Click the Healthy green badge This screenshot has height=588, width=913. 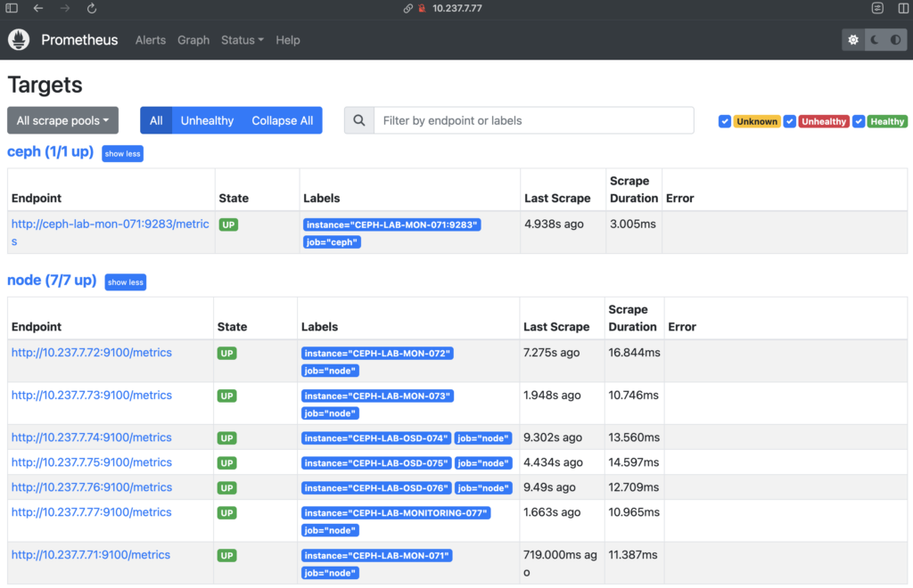click(887, 121)
